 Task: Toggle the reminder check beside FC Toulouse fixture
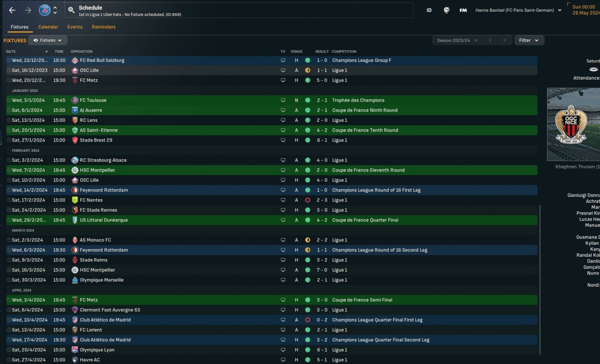point(9,100)
